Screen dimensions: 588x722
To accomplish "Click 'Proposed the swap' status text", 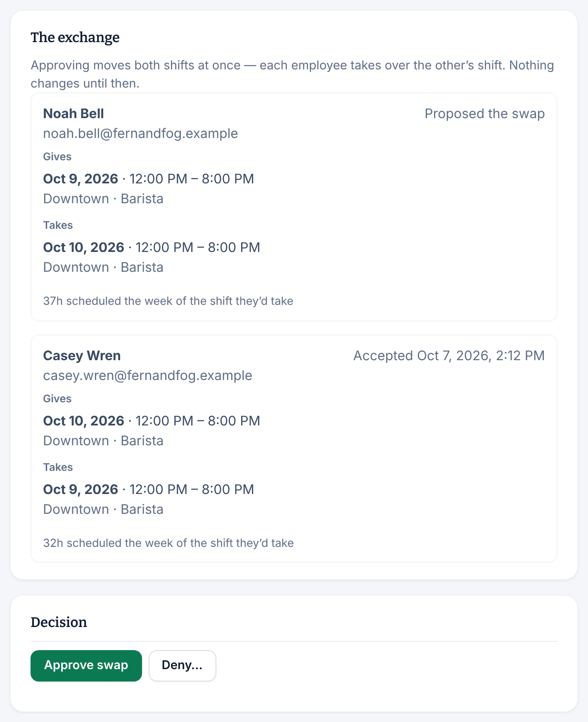I will point(485,114).
